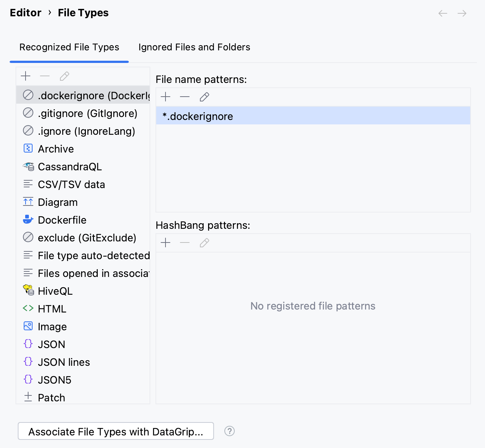Select the *.dockerignore pattern entry
Image resolution: width=485 pixels, height=448 pixels.
[x=197, y=116]
